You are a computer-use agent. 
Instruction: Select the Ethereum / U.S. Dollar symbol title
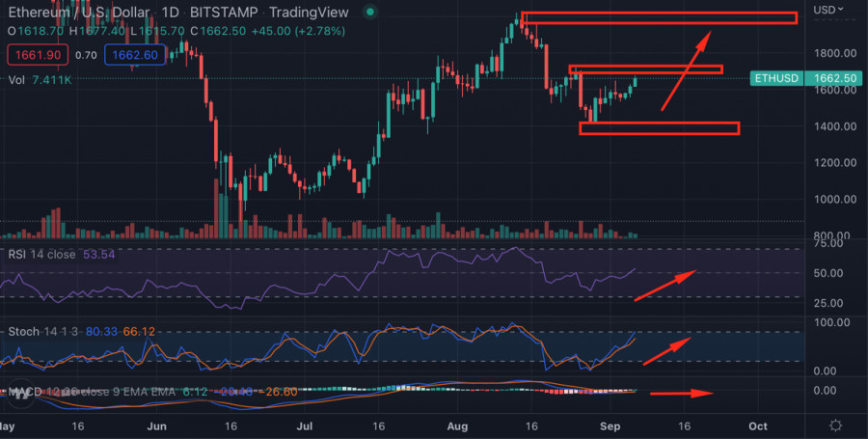79,13
